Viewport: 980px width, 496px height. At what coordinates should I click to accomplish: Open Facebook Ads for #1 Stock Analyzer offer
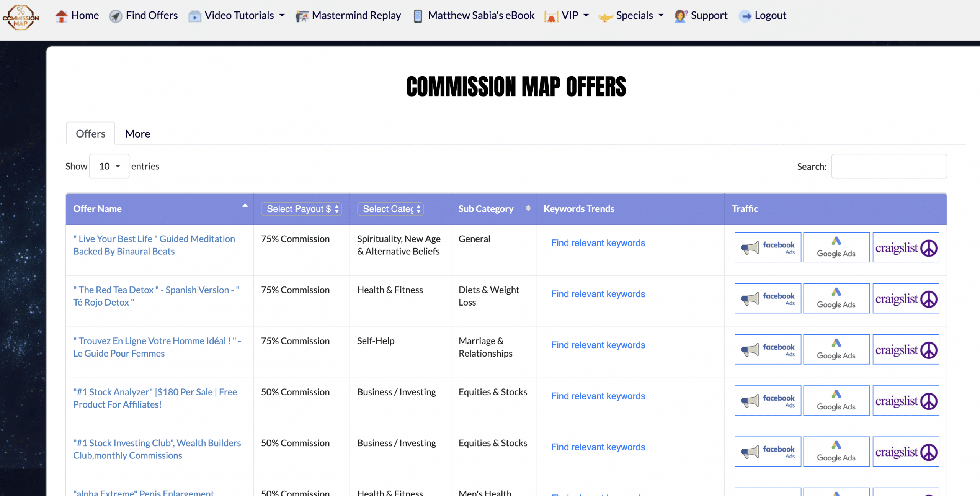(768, 400)
